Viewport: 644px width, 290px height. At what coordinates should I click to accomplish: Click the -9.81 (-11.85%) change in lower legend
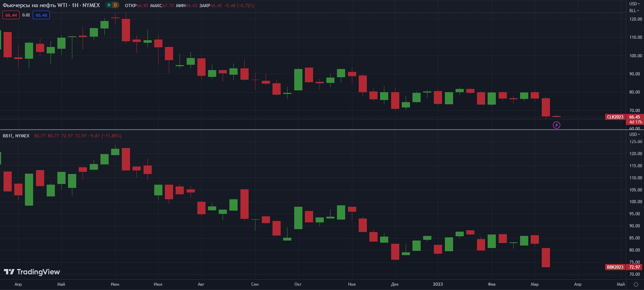pos(105,136)
